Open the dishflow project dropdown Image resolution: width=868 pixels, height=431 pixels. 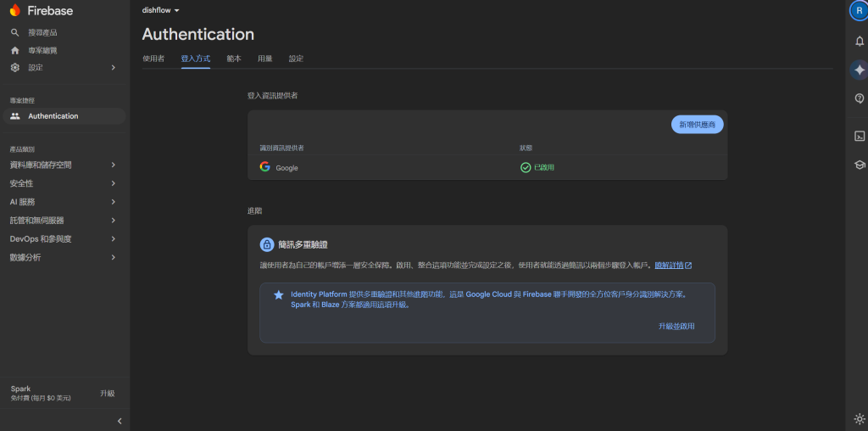pyautogui.click(x=160, y=10)
